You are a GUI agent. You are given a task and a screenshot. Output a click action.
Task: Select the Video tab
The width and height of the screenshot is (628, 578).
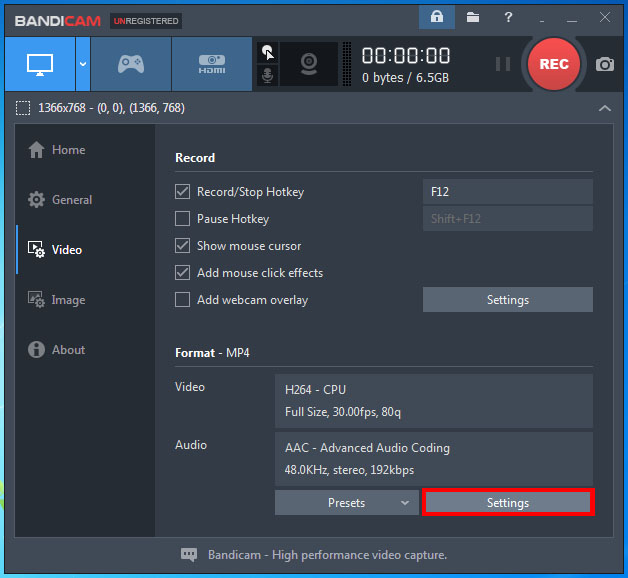point(55,250)
